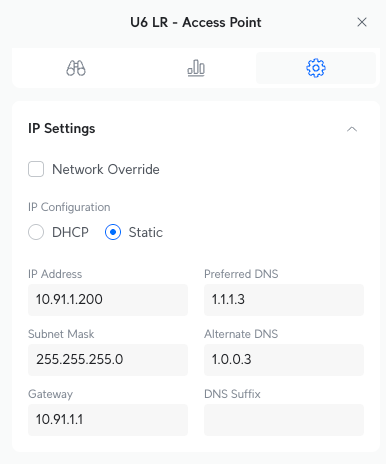This screenshot has height=464, width=386.
Task: Close the U6 LR Access Point panel
Action: coord(362,22)
